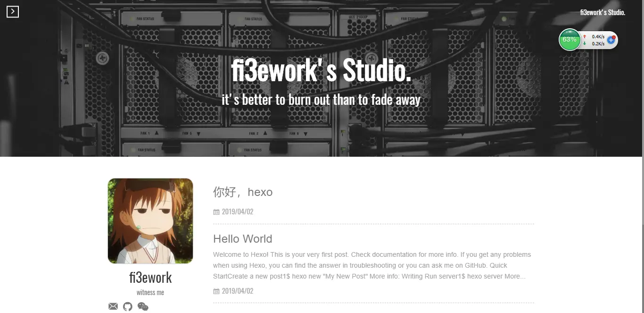
Task: Click the large fi3ework's Studio. banner title
Action: (321, 70)
